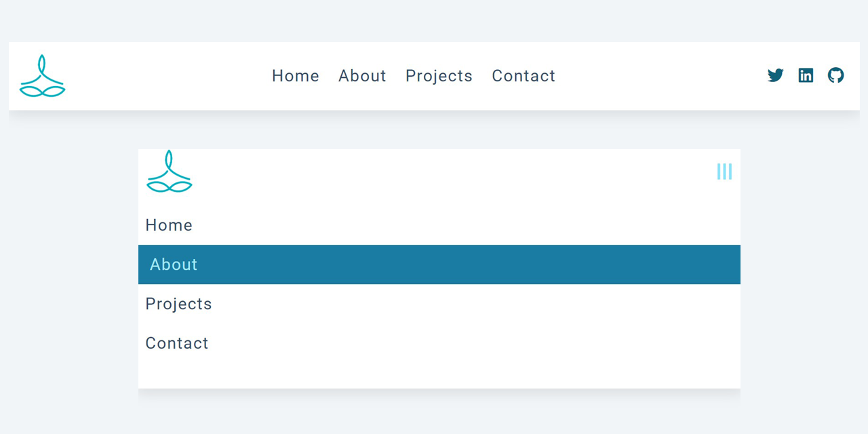This screenshot has width=868, height=434.
Task: Click the yoga logo in the mobile menu
Action: tap(169, 172)
